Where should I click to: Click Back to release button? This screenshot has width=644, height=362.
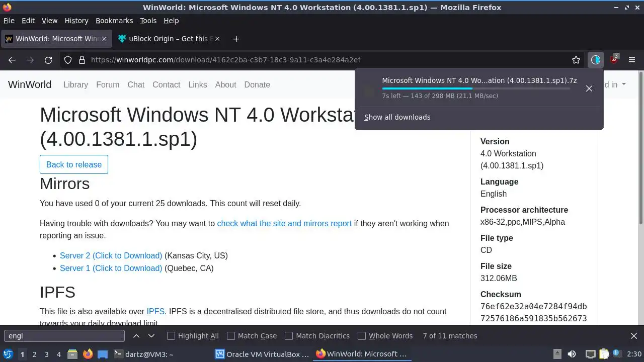coord(74,164)
